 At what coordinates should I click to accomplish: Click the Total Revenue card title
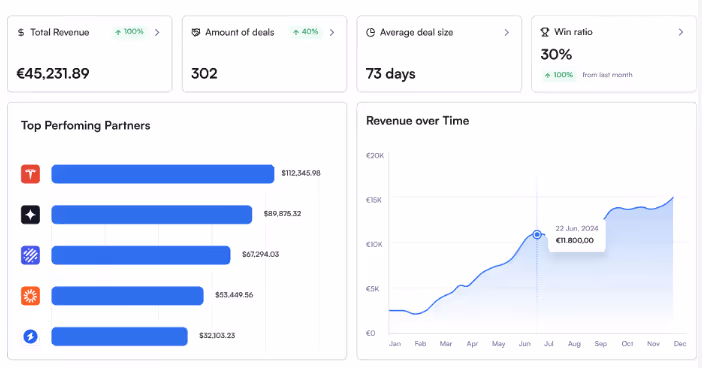click(x=60, y=32)
